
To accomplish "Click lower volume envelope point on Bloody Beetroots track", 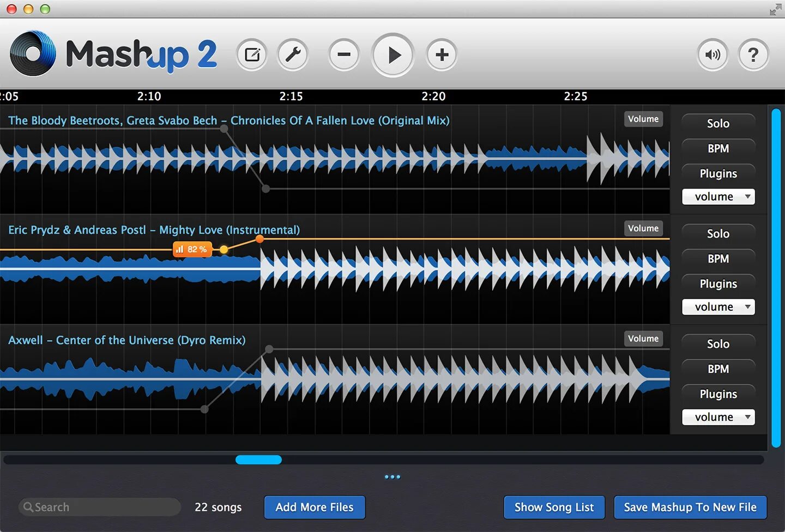I will pyautogui.click(x=265, y=189).
